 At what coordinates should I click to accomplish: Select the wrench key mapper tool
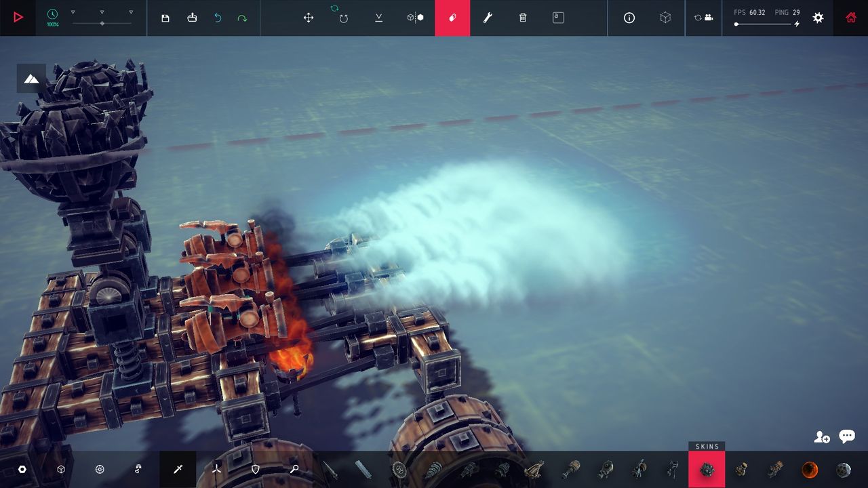point(488,18)
